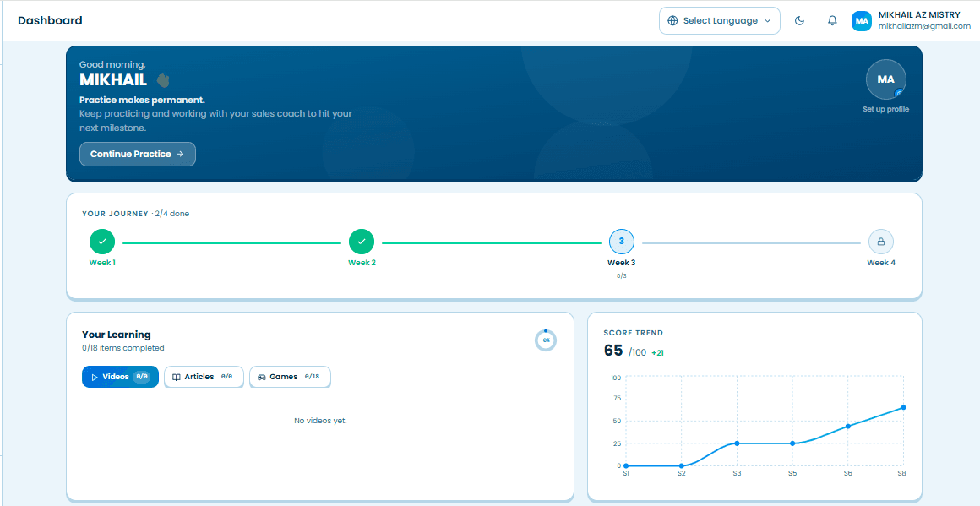Select the Week 3 current step circle

pyautogui.click(x=621, y=241)
